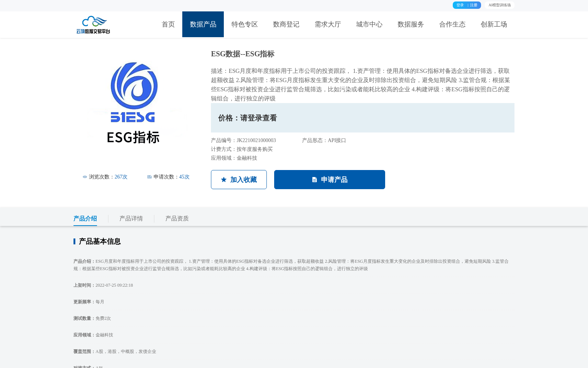This screenshot has height=368, width=588.
Task: Open 数据服务 in the nav bar
Action: coord(411,24)
